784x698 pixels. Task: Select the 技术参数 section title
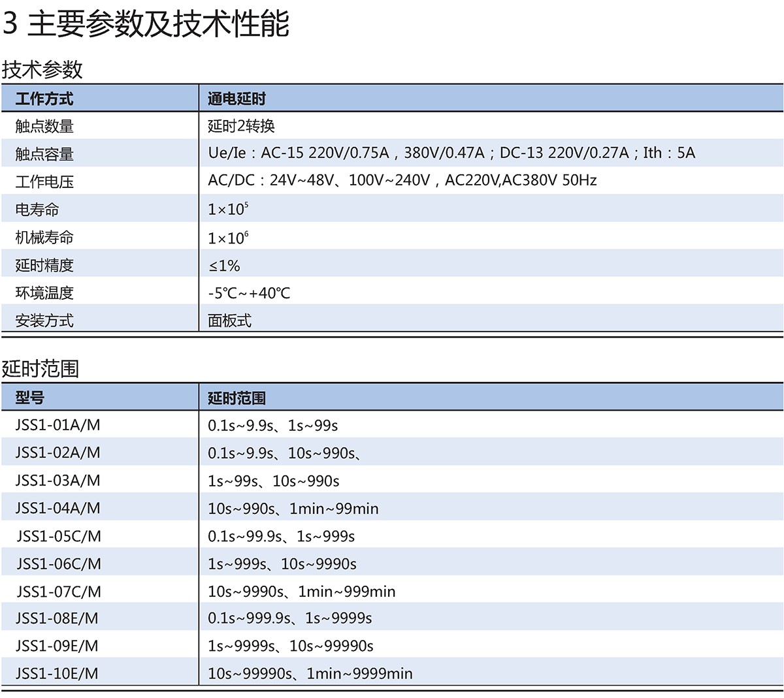tap(42, 69)
